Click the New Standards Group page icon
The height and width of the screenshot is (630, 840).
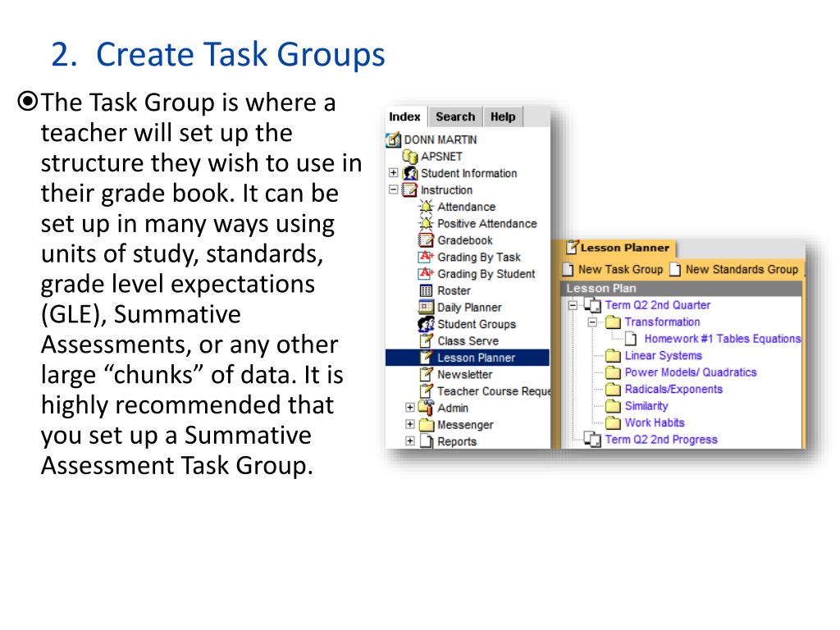click(x=676, y=269)
